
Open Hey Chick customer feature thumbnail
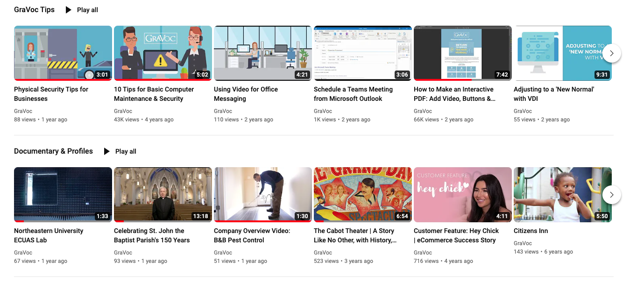[x=463, y=195]
